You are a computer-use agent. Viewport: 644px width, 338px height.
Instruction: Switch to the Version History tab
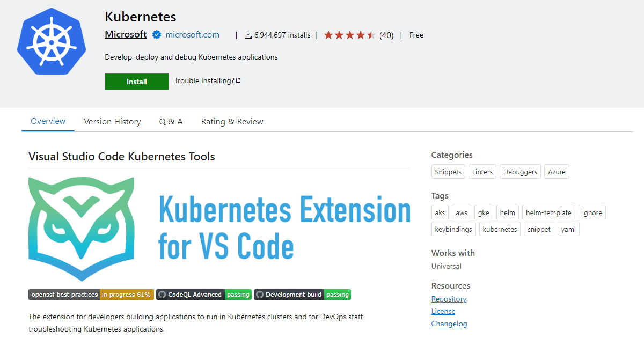[113, 122]
